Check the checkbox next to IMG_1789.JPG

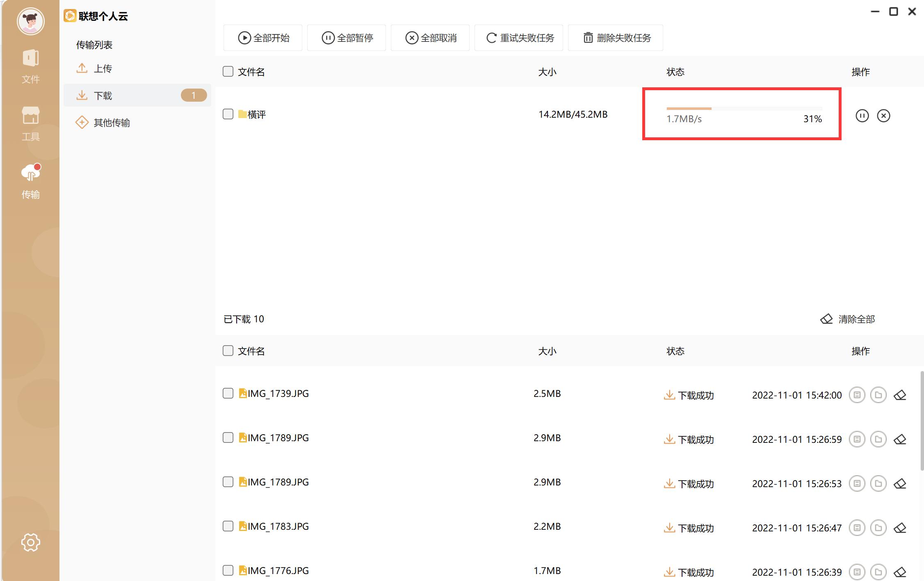tap(228, 437)
